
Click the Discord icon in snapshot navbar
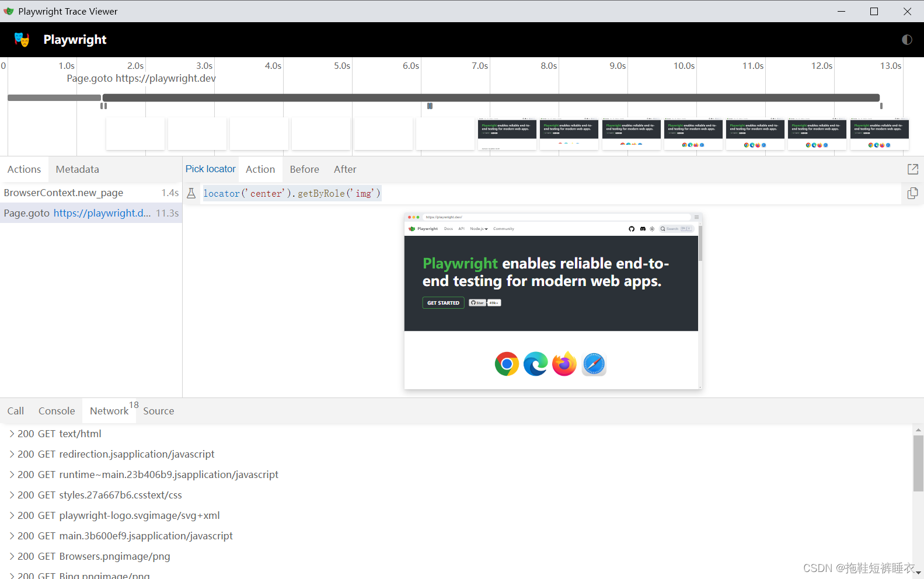(x=643, y=229)
